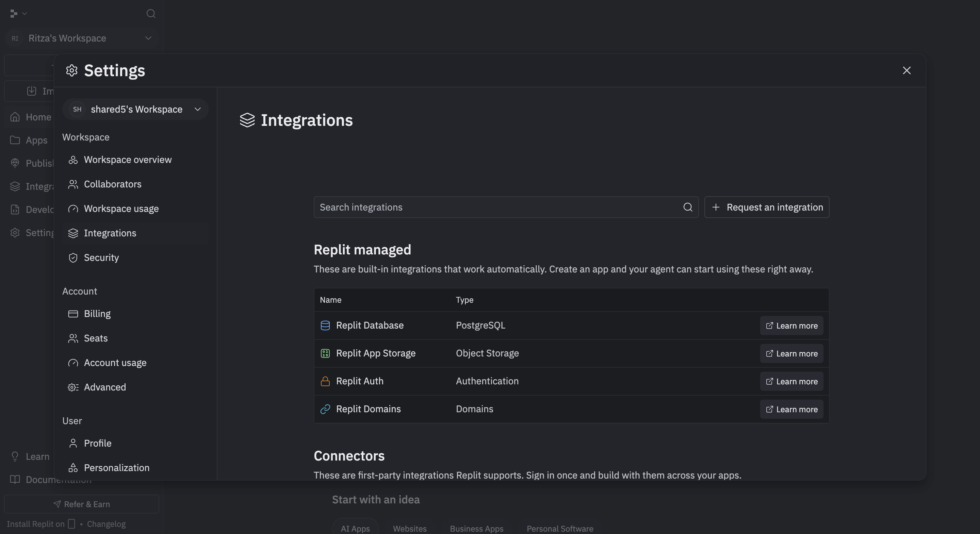Click the Settings gear icon in dialog header
The image size is (980, 534).
pos(71,70)
